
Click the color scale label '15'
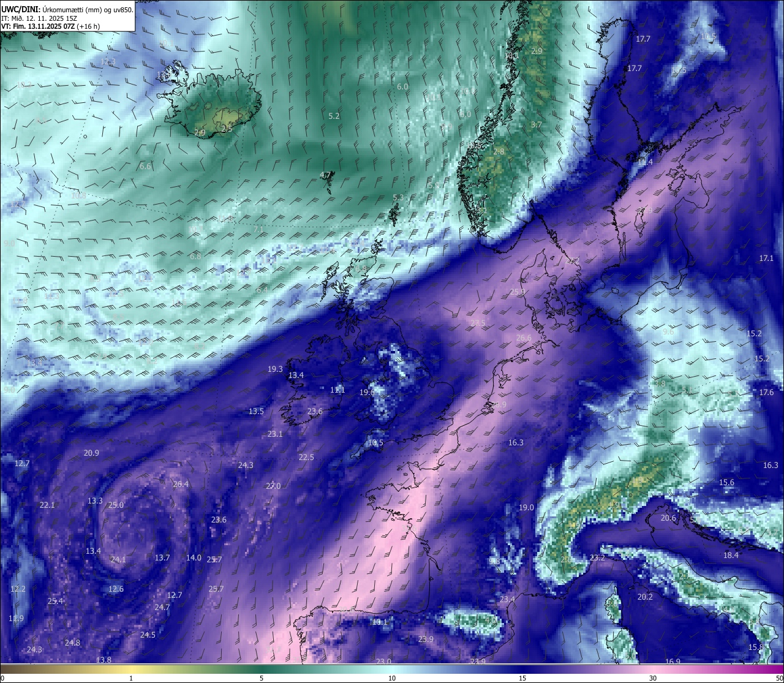pos(522,678)
